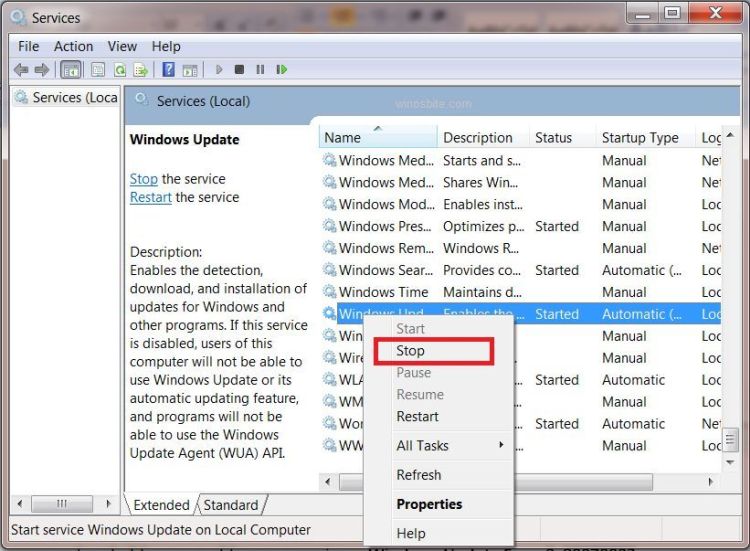
Task: Click Restart the service link
Action: pyautogui.click(x=151, y=198)
